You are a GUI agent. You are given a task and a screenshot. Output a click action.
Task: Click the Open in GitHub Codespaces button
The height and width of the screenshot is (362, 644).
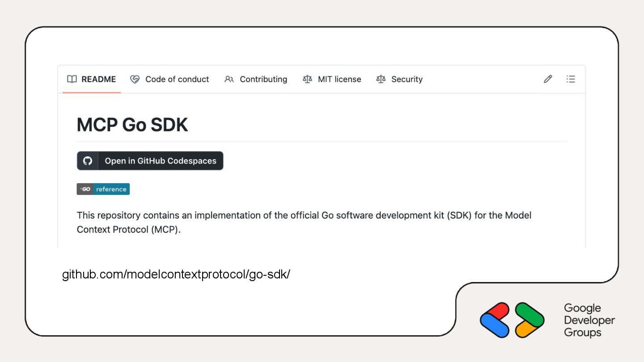pos(150,161)
